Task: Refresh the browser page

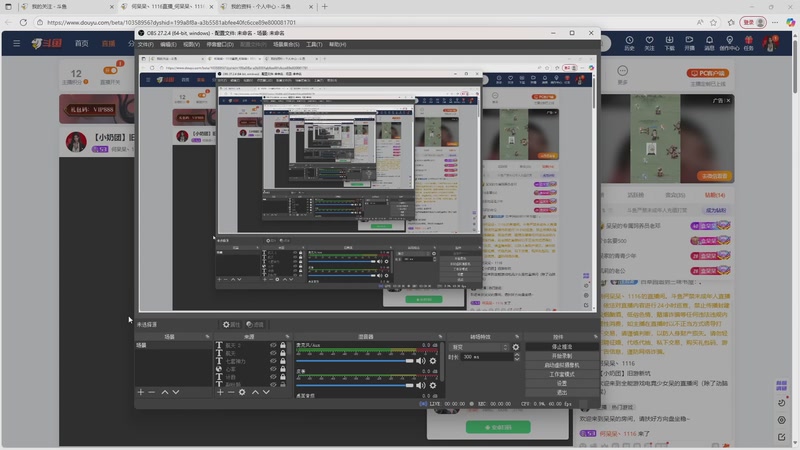Action: pyautogui.click(x=23, y=22)
